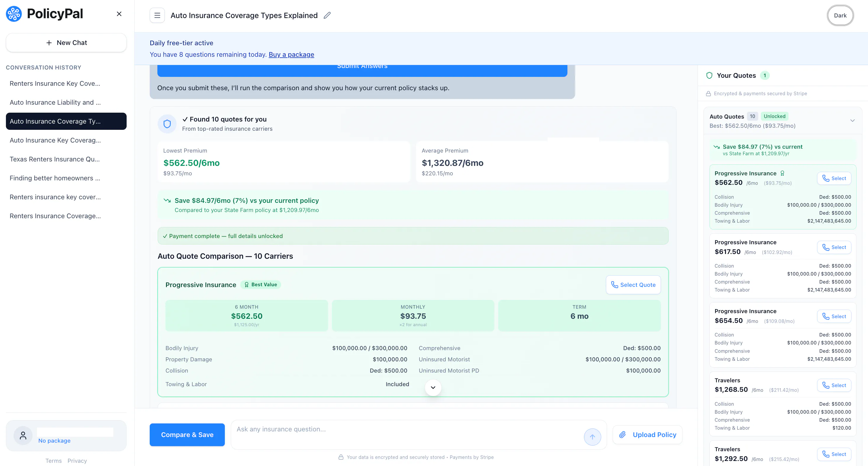Open Renters insurance key cover... conversation
This screenshot has height=466, width=868.
point(66,197)
